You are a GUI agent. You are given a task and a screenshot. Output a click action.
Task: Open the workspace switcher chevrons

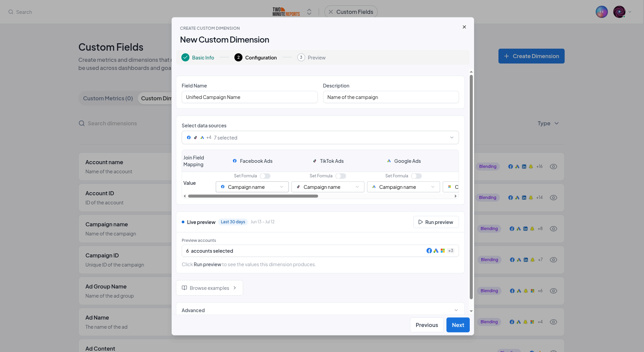[309, 12]
